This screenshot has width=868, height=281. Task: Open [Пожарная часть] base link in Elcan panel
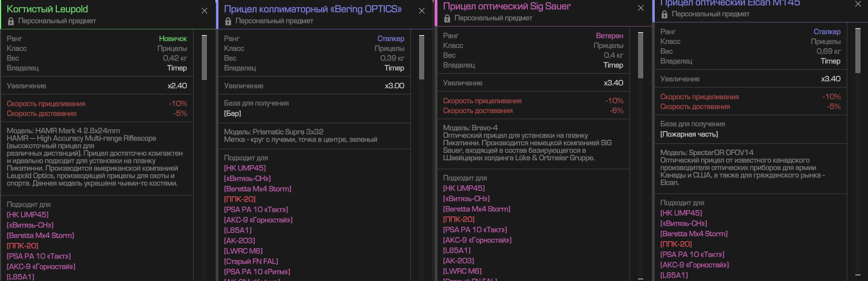point(689,134)
